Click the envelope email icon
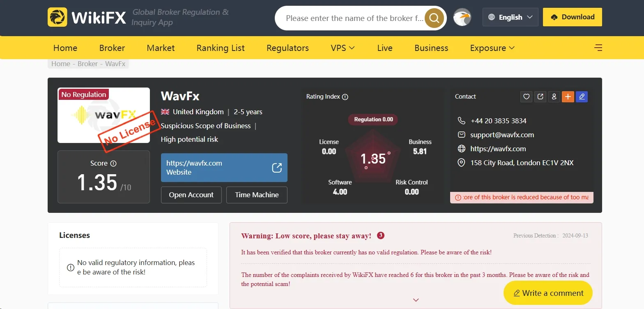The image size is (644, 309). coord(462,135)
